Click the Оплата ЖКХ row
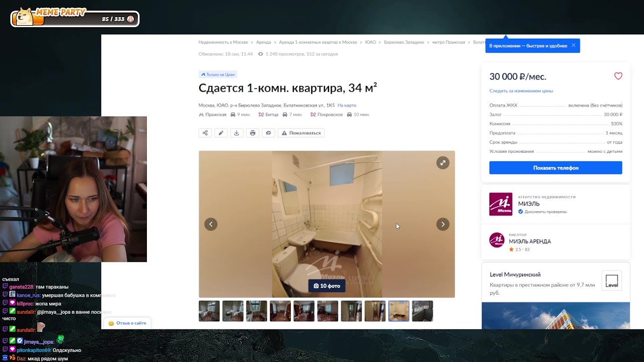Viewport: 644px width, 362px height. point(556,106)
